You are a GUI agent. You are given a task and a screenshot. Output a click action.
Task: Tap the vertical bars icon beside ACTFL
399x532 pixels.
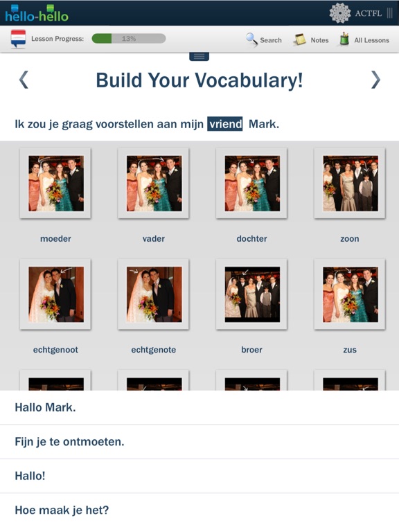tap(389, 13)
